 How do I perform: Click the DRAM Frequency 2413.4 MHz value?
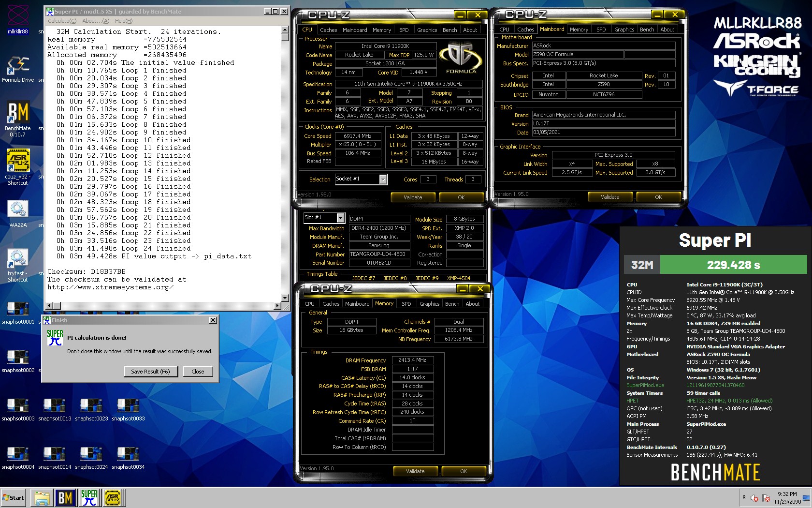tap(412, 360)
